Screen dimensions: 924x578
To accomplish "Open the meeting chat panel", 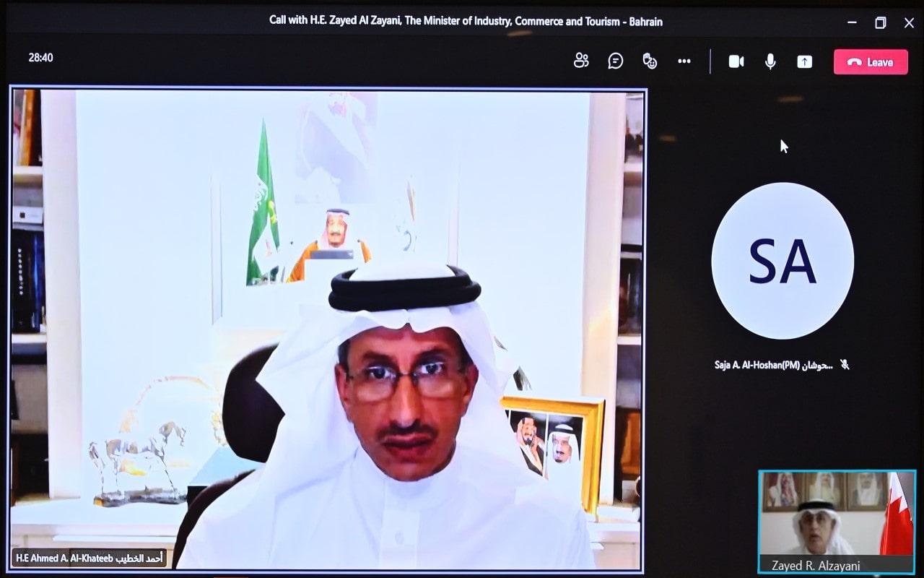I will 616,61.
